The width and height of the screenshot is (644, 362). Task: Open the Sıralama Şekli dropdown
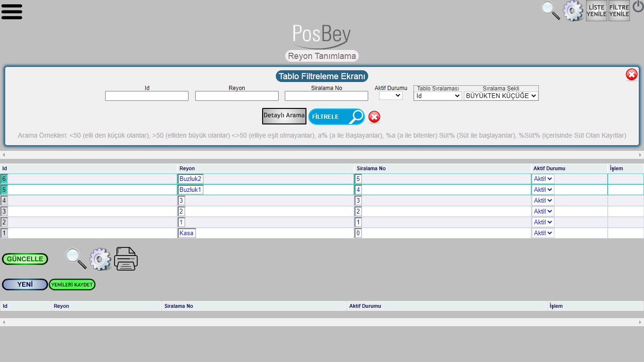click(x=501, y=96)
